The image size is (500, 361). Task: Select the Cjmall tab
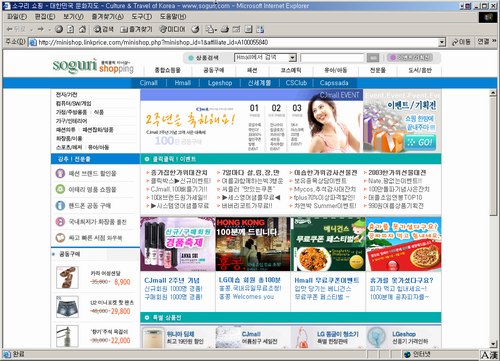149,83
